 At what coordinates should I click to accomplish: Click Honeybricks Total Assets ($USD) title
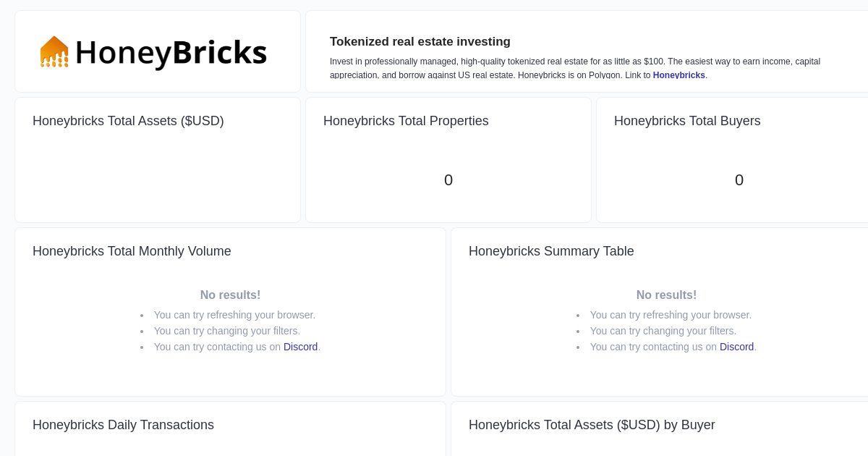pos(128,121)
